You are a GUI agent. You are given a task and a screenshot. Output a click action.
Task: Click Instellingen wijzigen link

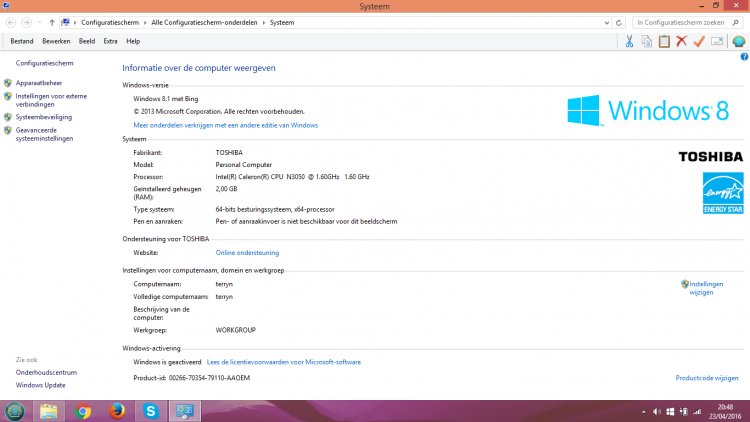[x=705, y=288]
